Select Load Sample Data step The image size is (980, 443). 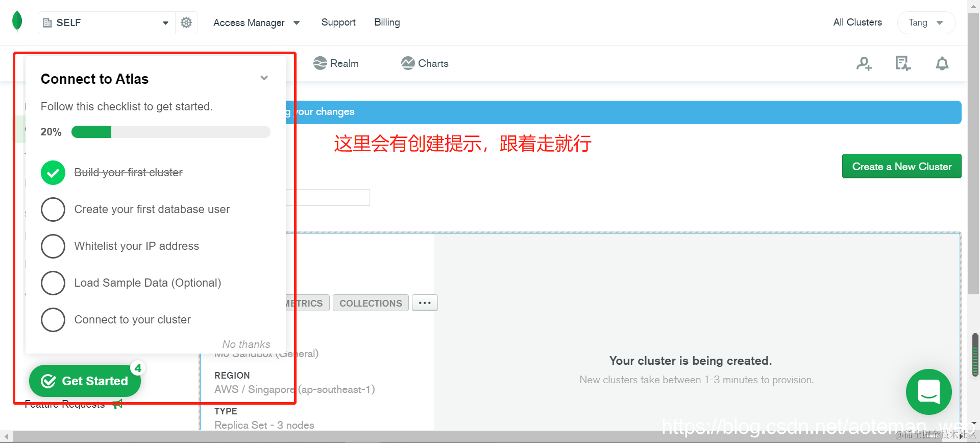point(53,283)
